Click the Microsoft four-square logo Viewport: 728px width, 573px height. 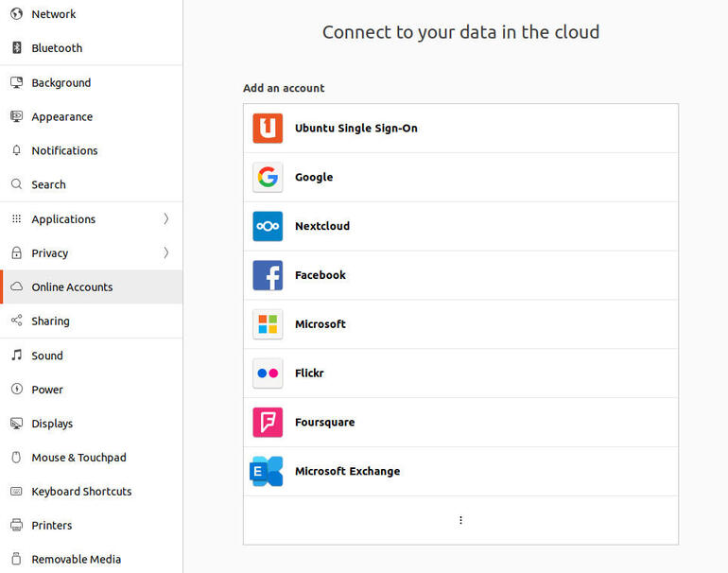[x=268, y=324]
